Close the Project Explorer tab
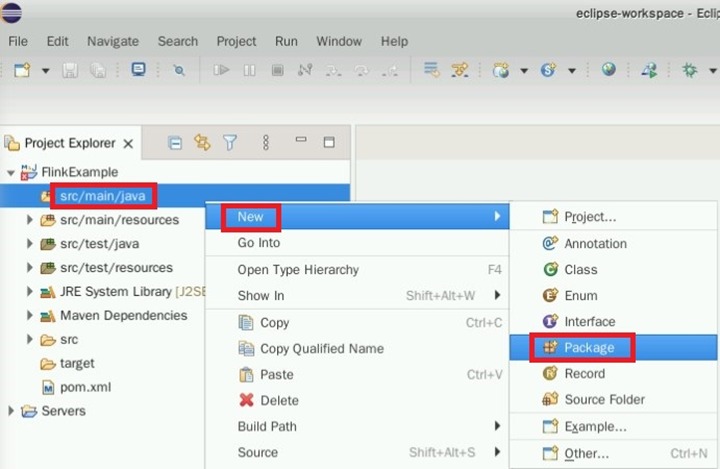The image size is (720, 469). (x=128, y=144)
